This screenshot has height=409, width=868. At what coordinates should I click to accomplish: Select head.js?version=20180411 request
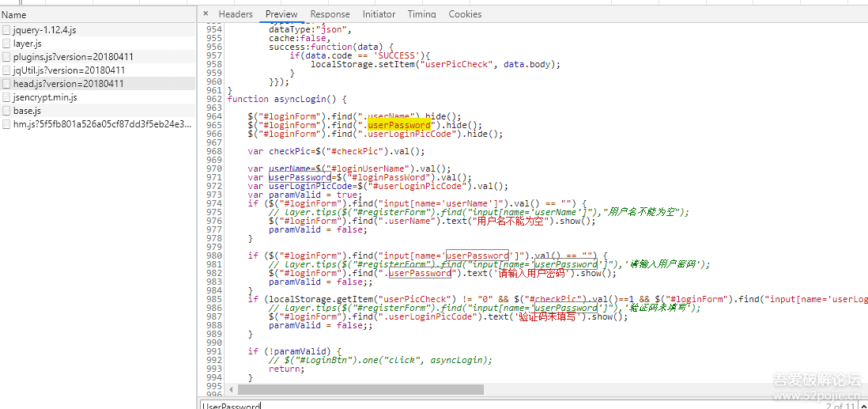[97, 84]
